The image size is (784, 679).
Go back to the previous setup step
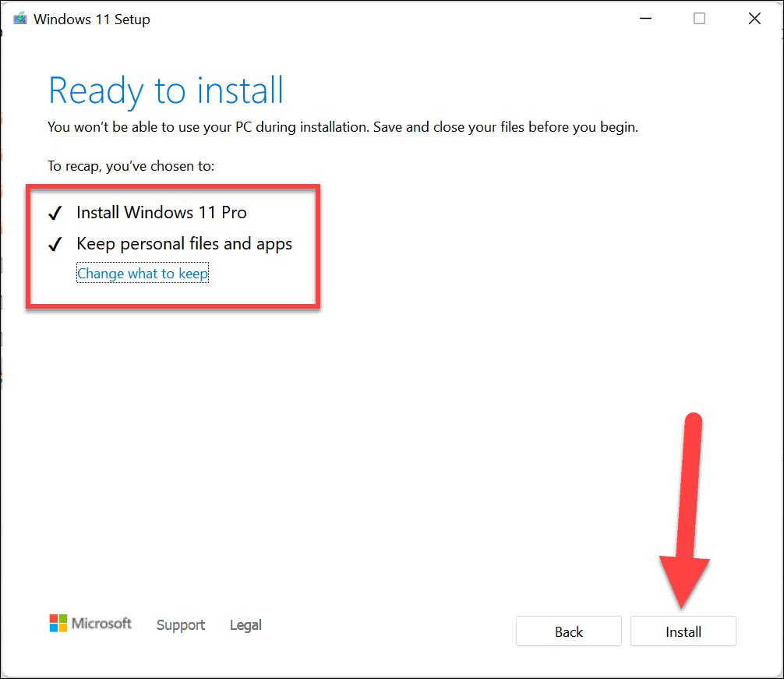(x=568, y=631)
